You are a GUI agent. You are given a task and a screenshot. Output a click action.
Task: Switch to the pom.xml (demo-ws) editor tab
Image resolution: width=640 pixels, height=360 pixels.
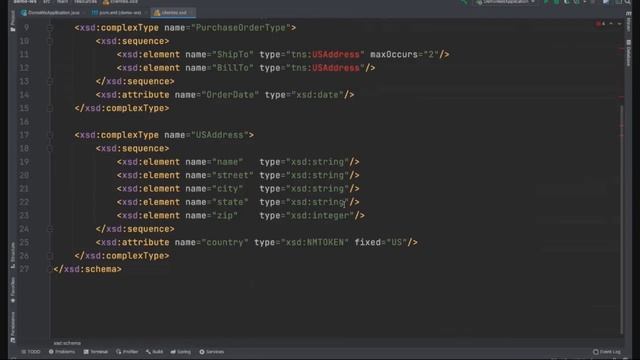(x=117, y=13)
